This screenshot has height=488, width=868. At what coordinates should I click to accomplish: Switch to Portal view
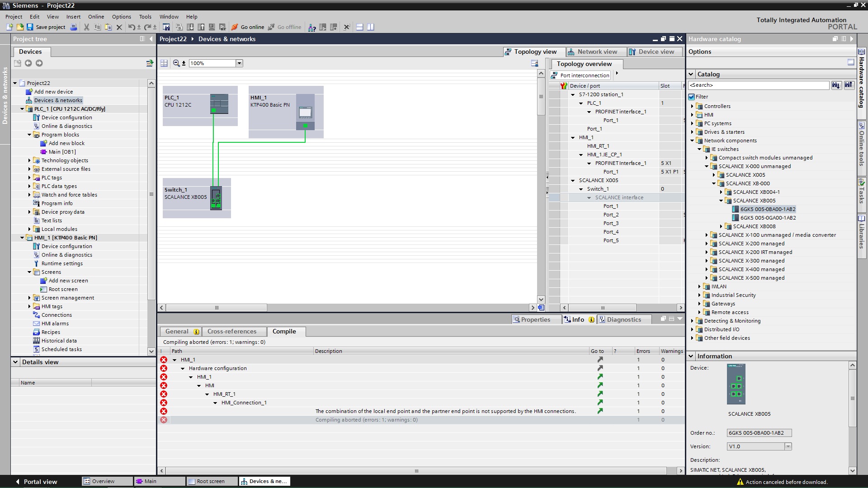[37, 482]
